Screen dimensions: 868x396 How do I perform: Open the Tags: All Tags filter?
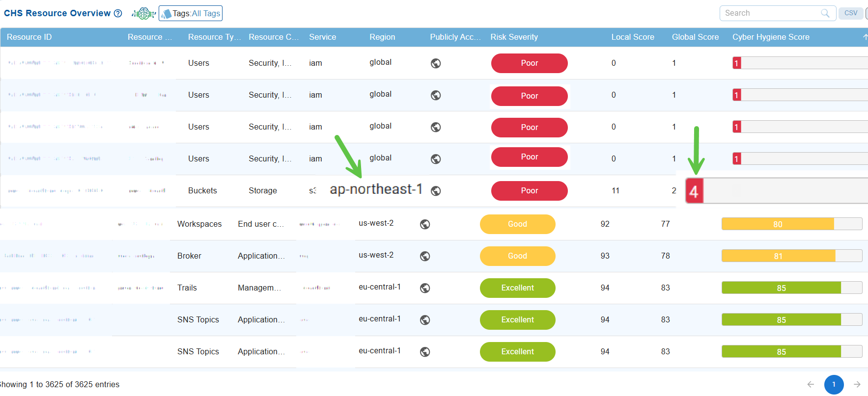(191, 13)
